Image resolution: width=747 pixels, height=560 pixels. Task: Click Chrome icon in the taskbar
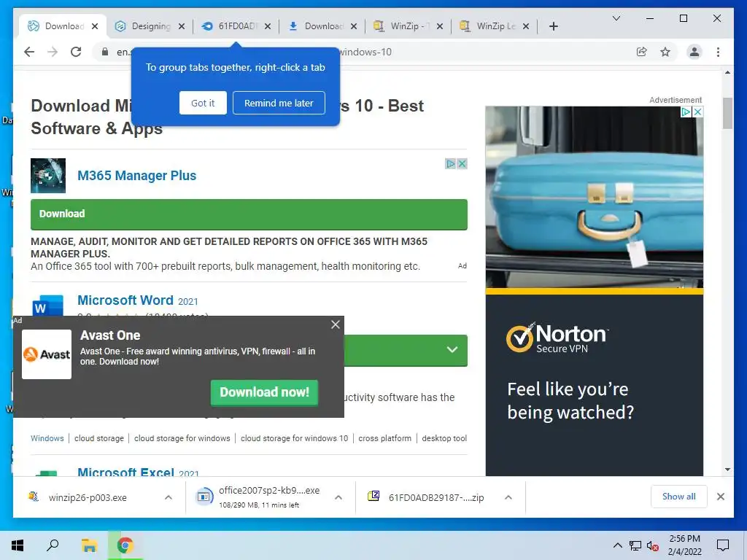[x=125, y=545]
